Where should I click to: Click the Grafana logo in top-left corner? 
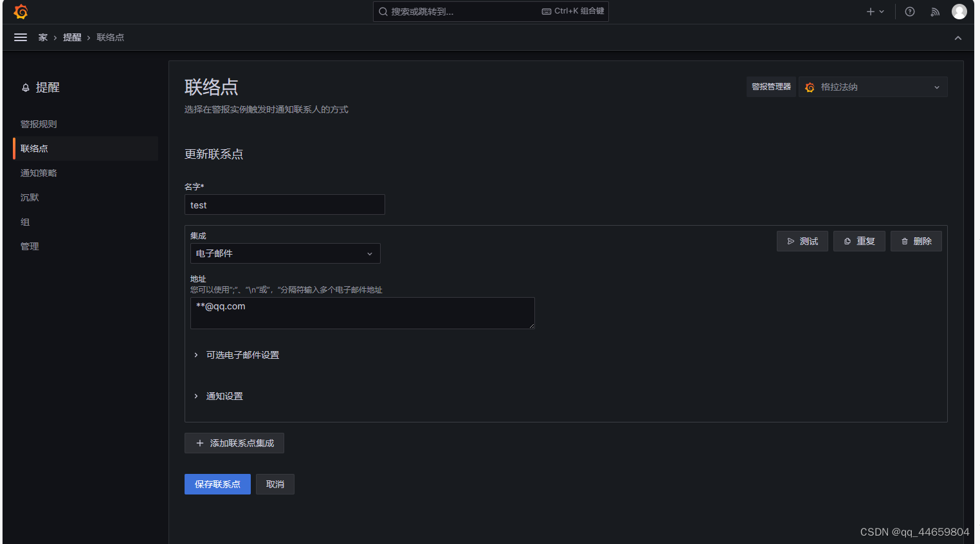pyautogui.click(x=20, y=11)
